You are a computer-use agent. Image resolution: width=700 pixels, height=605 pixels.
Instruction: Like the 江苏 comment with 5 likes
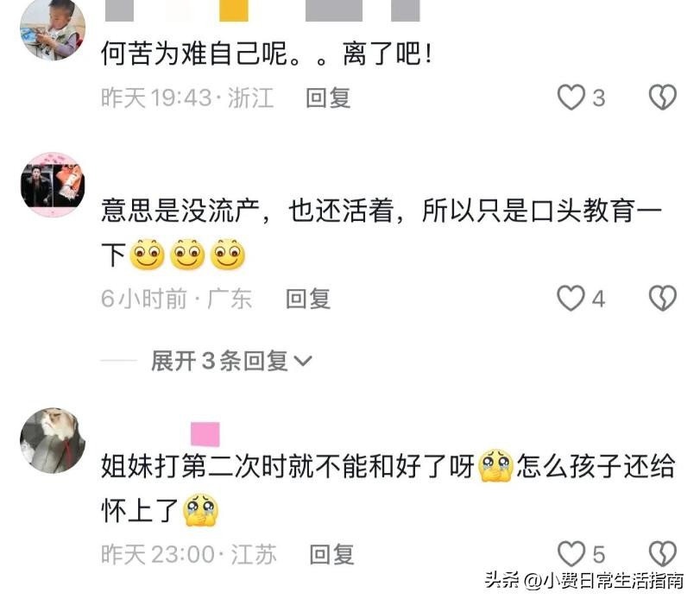click(x=571, y=554)
